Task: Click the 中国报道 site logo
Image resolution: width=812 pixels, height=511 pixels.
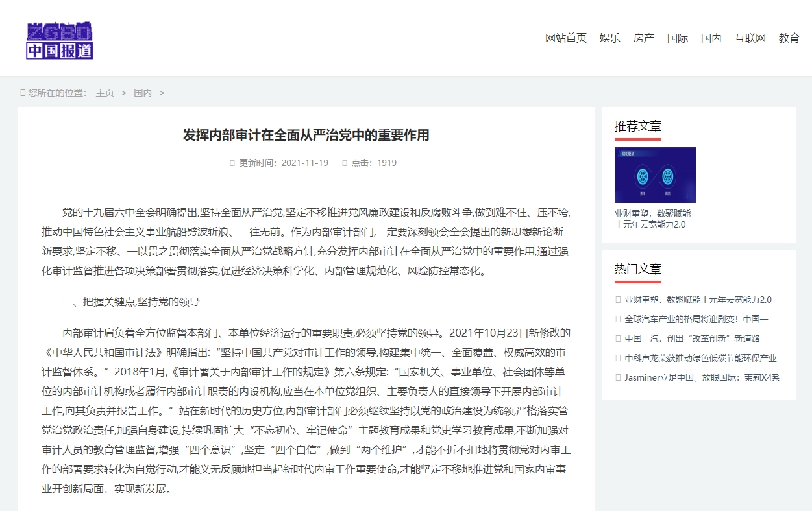Action: [x=60, y=41]
